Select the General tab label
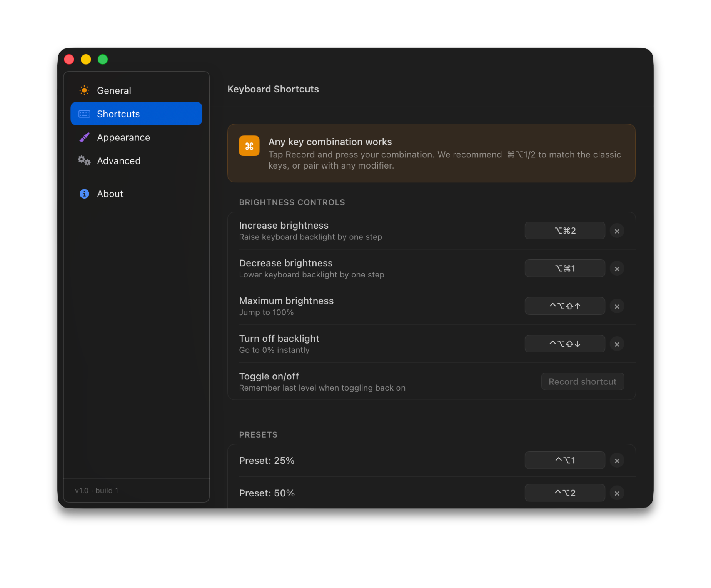The height and width of the screenshot is (588, 711). pos(114,90)
